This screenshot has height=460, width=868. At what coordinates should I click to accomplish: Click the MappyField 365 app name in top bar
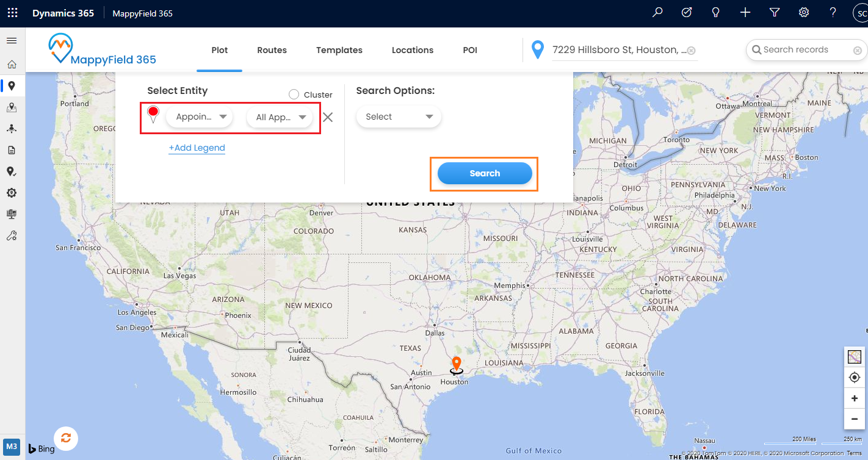[143, 13]
